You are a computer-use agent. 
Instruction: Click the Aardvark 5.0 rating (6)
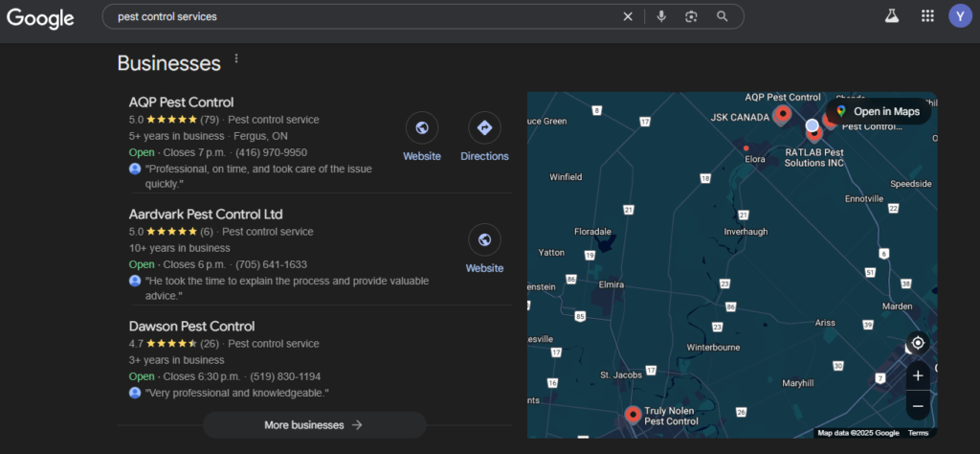pyautogui.click(x=171, y=232)
